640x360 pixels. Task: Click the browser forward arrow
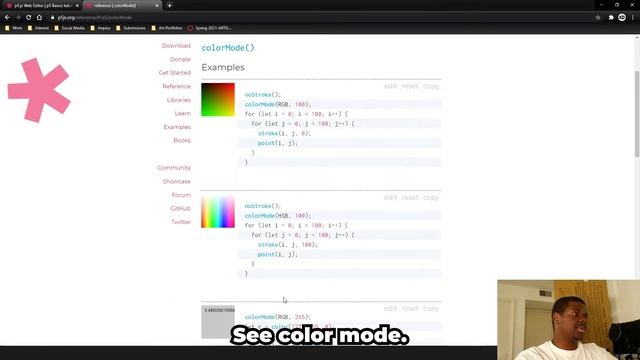point(18,18)
